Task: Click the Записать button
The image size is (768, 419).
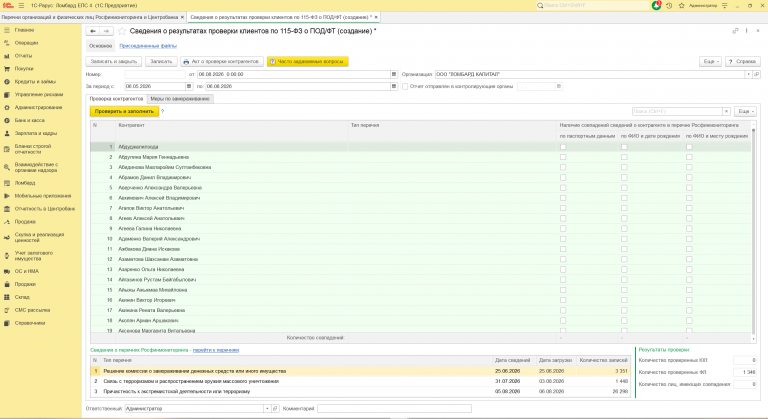Action: 161,62
